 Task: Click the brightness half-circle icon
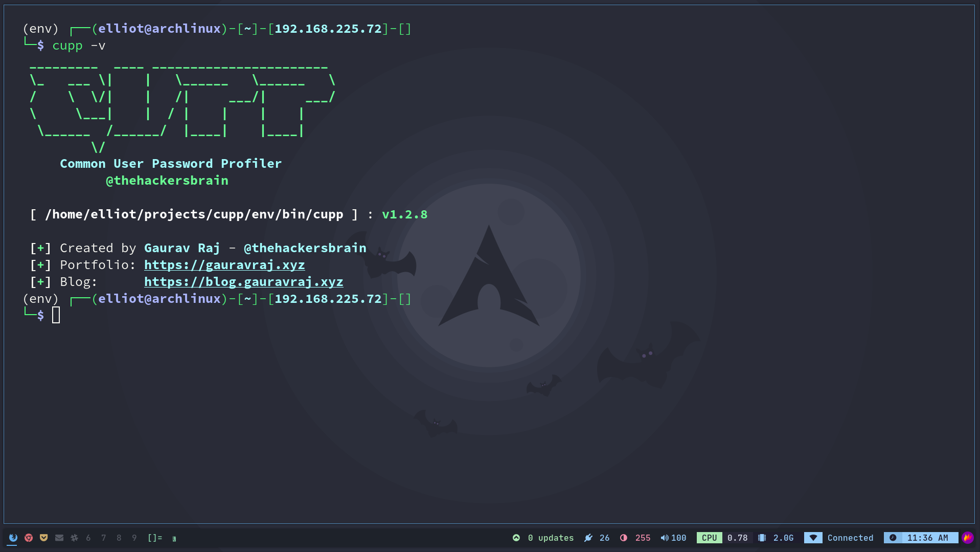(x=624, y=538)
